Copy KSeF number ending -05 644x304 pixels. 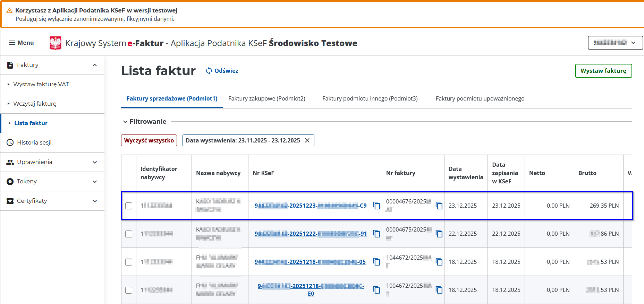(x=376, y=262)
